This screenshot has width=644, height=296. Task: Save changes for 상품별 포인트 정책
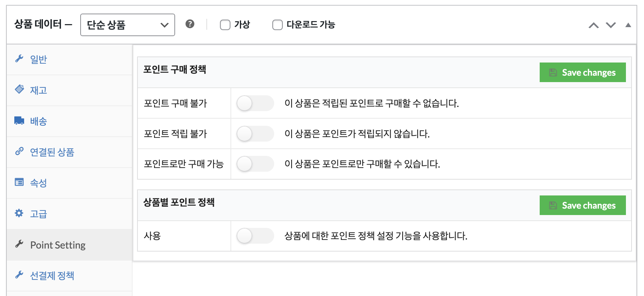(582, 205)
